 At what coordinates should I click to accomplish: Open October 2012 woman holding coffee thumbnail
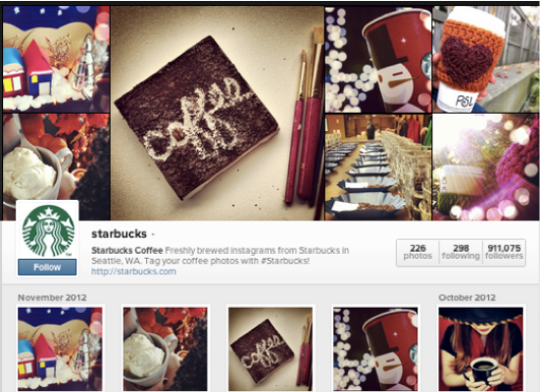(481, 349)
